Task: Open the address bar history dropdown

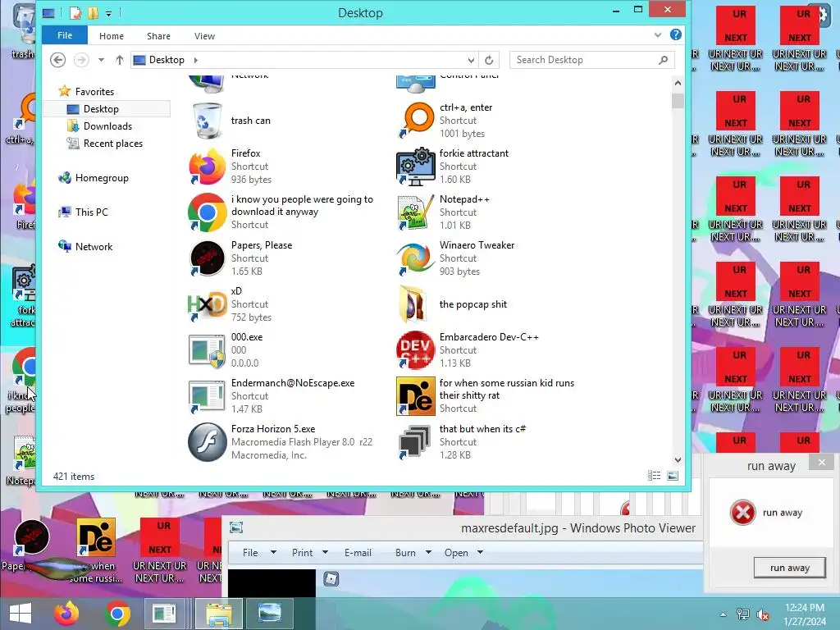Action: (x=471, y=60)
